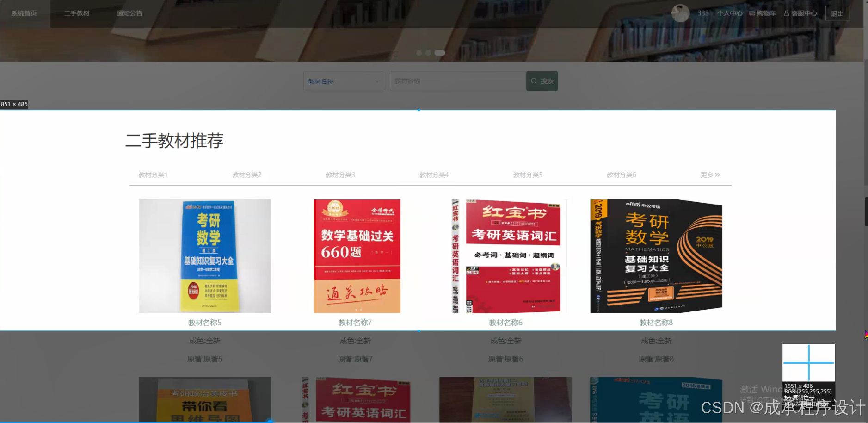The height and width of the screenshot is (423, 868).
Task: Open the 购物车 shopping cart
Action: [x=763, y=13]
